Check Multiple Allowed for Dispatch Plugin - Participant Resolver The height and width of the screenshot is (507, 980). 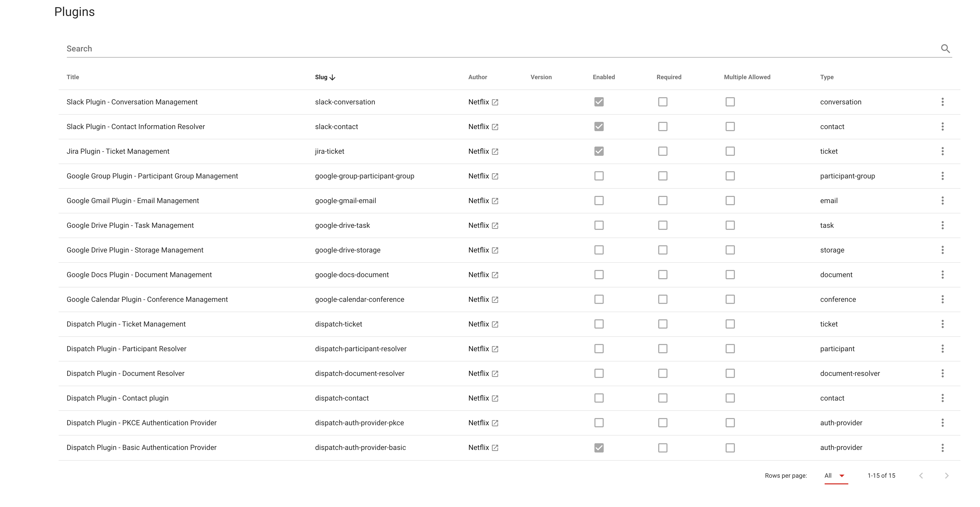[x=730, y=348]
